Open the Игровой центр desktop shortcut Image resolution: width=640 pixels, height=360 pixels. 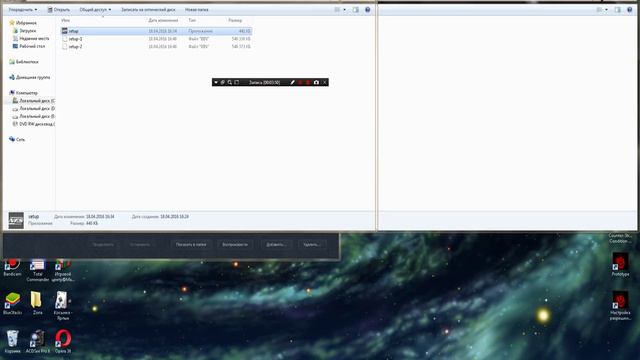click(63, 271)
